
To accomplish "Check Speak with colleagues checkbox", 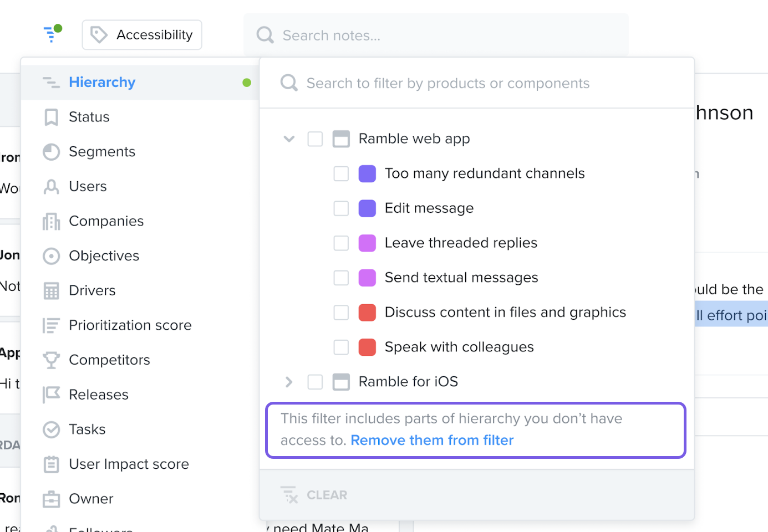I will click(341, 347).
